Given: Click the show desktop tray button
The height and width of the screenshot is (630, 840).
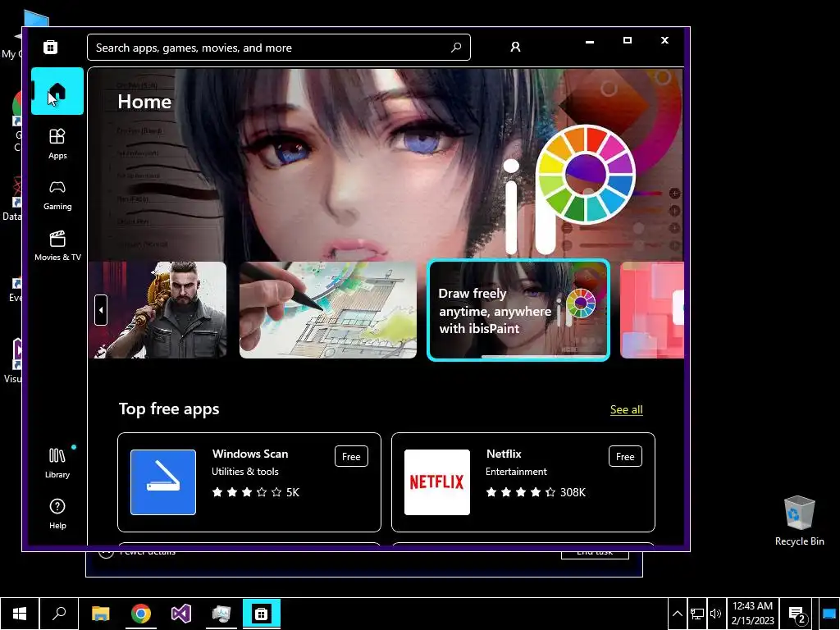Looking at the screenshot, I should tap(829, 614).
